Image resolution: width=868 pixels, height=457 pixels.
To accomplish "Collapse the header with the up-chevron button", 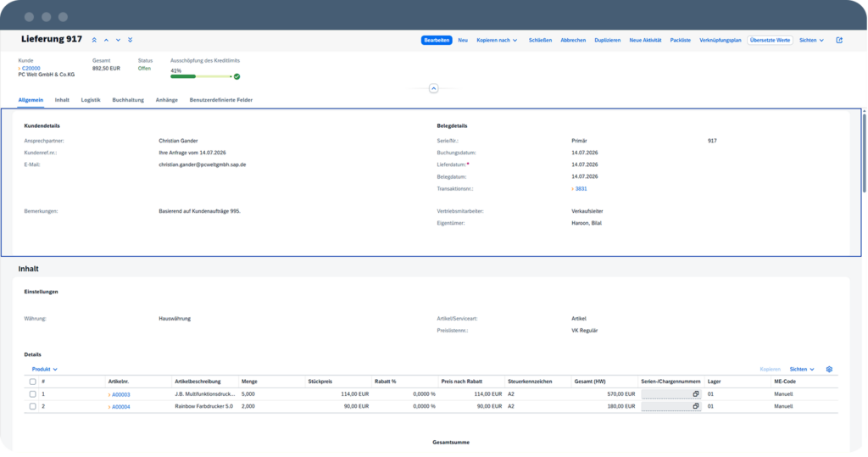I will (x=433, y=89).
